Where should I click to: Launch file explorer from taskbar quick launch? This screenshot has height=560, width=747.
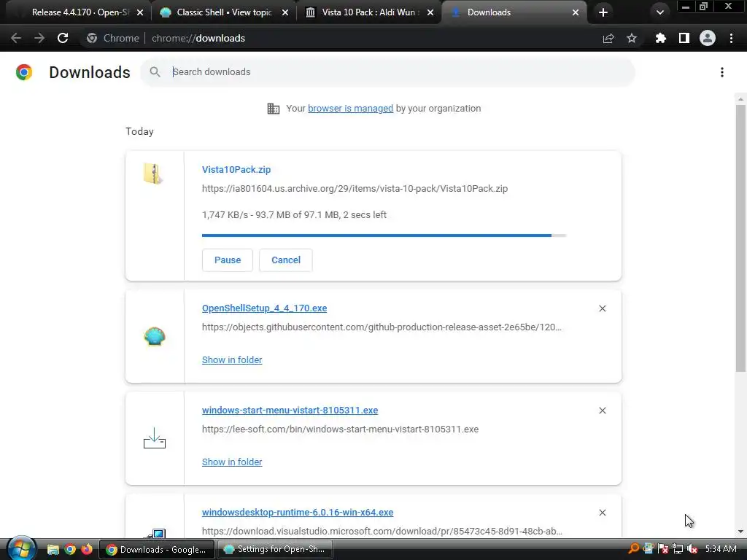tap(53, 550)
